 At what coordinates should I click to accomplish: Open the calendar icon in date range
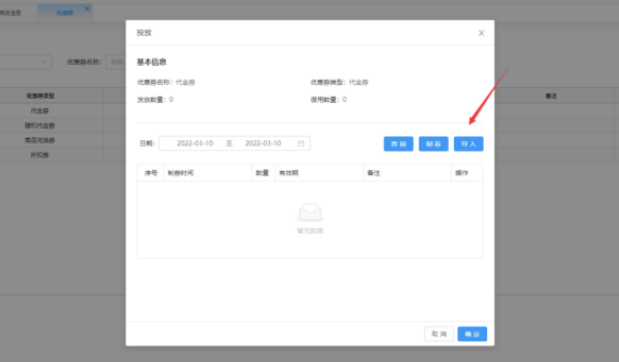coord(301,143)
